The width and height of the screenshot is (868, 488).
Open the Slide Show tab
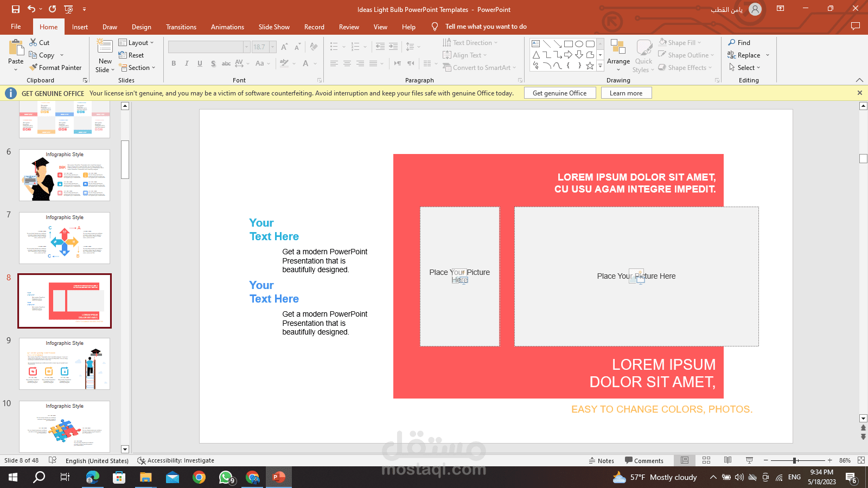click(x=274, y=27)
